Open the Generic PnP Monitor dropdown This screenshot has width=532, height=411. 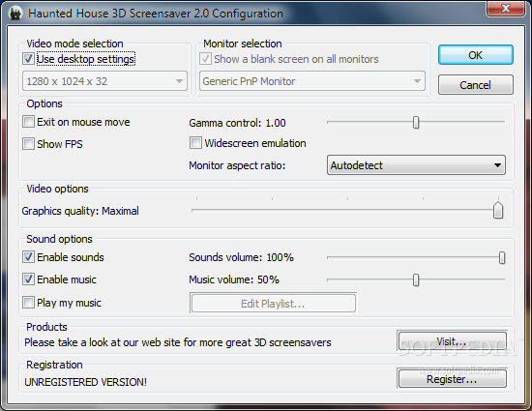(312, 81)
